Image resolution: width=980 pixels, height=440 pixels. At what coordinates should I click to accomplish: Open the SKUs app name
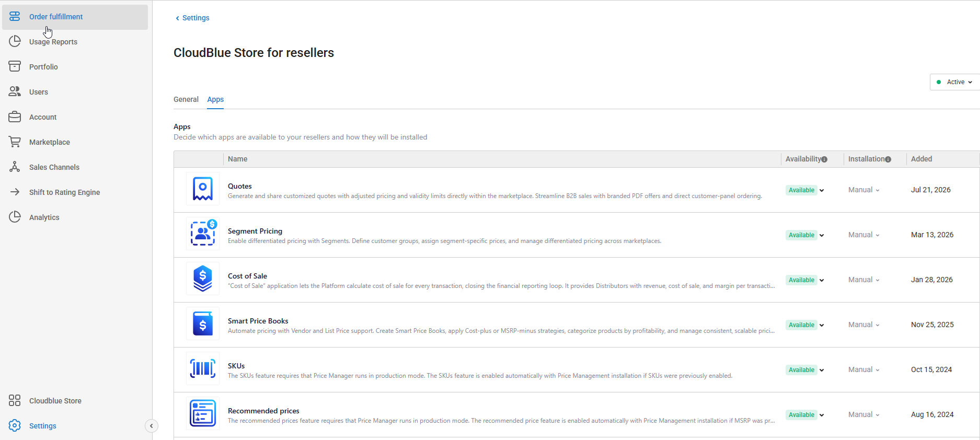tap(236, 366)
